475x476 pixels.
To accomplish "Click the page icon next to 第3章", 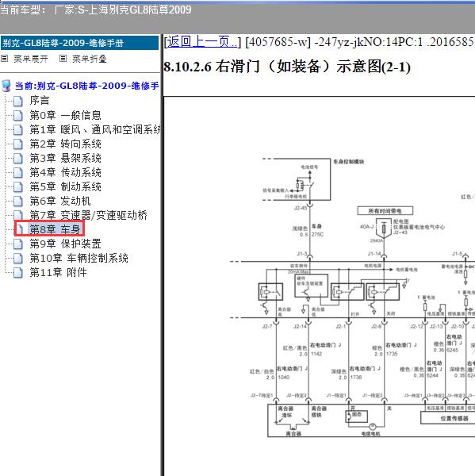I will [x=18, y=159].
